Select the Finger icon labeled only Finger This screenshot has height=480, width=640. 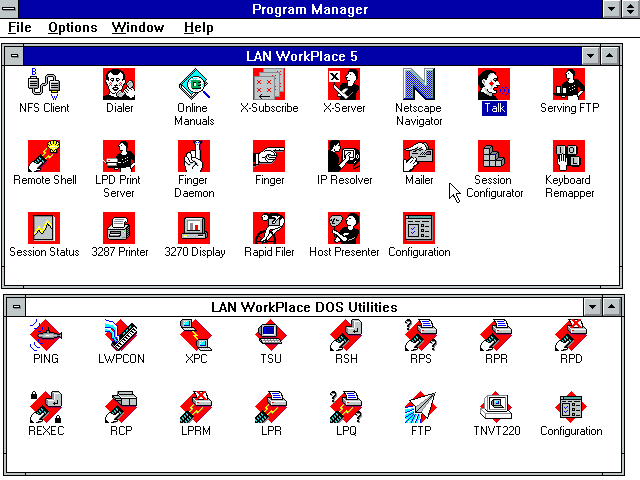pyautogui.click(x=269, y=156)
